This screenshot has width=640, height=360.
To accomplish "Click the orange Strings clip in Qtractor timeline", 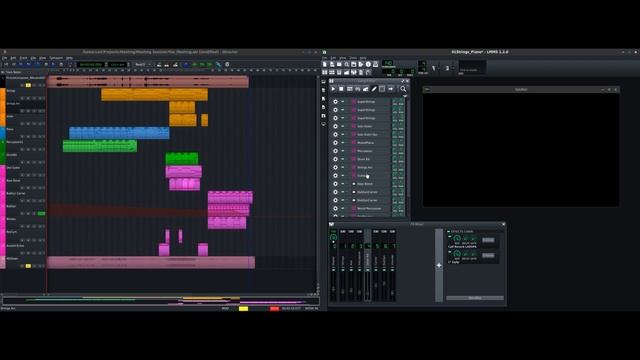I will [x=154, y=95].
